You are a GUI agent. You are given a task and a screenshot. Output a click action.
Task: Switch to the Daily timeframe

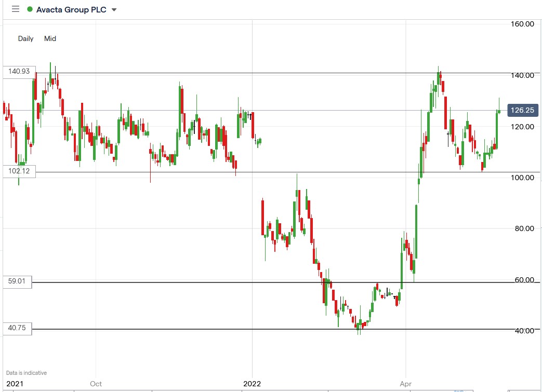pyautogui.click(x=25, y=38)
